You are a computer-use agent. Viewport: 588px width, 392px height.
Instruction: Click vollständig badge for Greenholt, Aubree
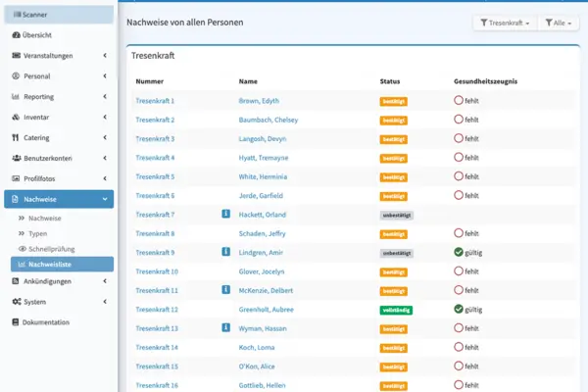tap(396, 311)
